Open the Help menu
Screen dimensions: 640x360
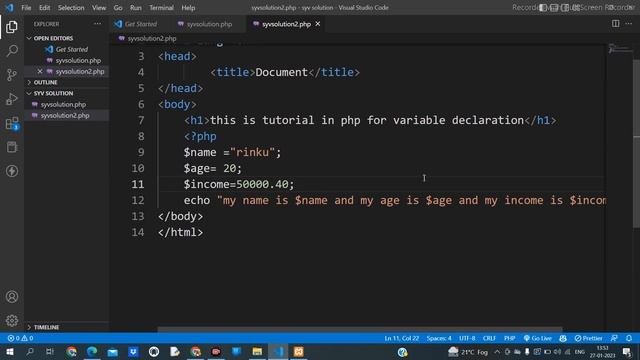tap(188, 8)
